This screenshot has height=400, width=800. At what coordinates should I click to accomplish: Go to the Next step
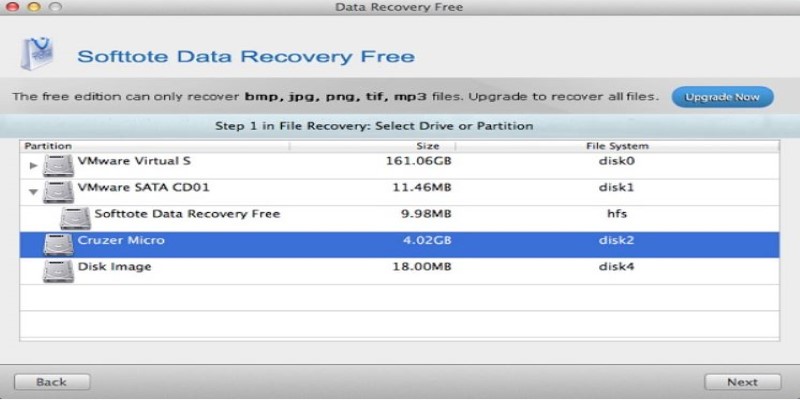coord(742,382)
